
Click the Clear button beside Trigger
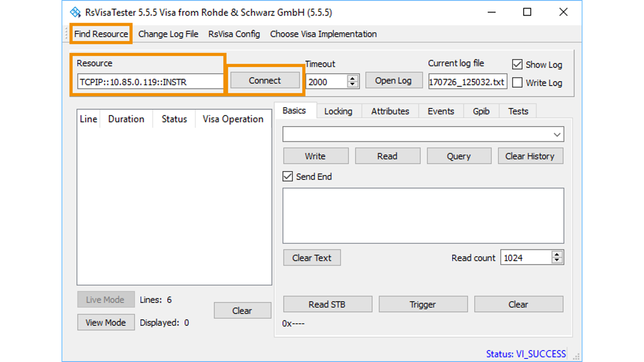tap(519, 304)
